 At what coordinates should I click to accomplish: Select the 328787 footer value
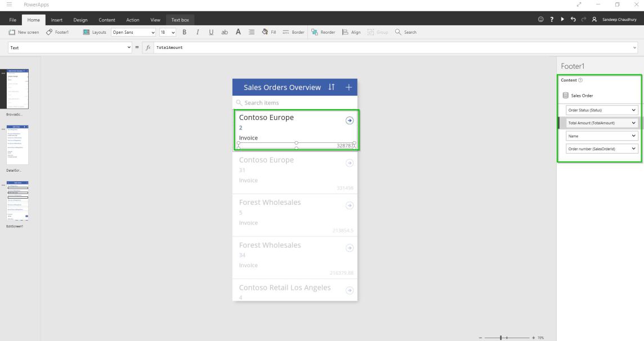[x=344, y=146]
